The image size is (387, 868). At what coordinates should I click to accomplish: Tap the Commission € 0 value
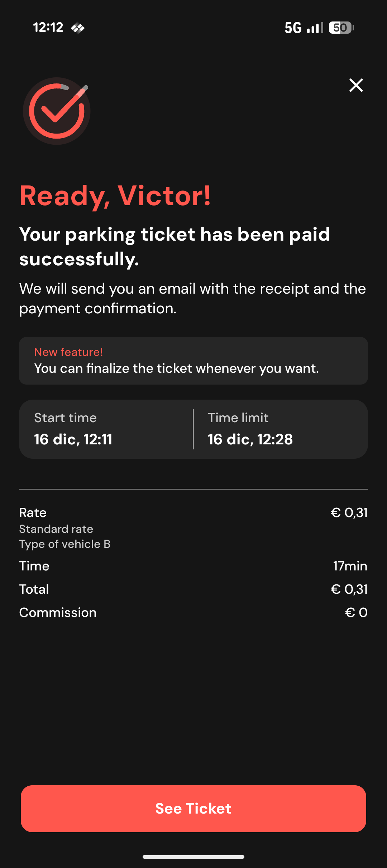pos(356,612)
